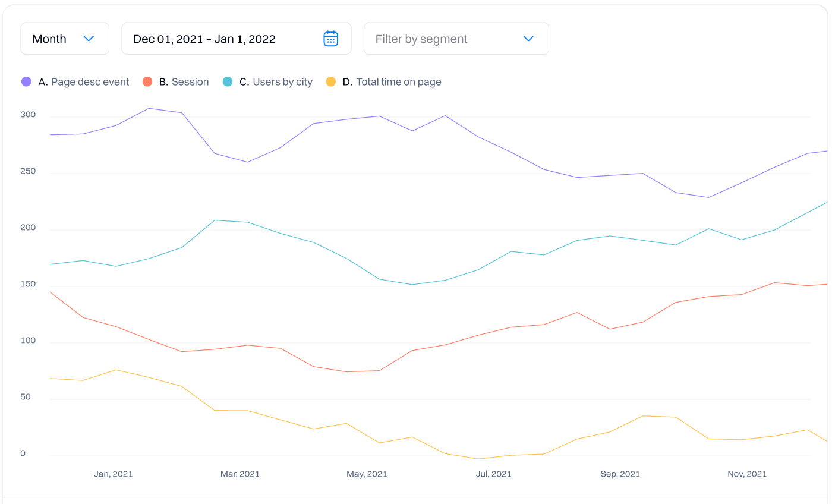Open the Filter by segment dropdown

point(456,39)
